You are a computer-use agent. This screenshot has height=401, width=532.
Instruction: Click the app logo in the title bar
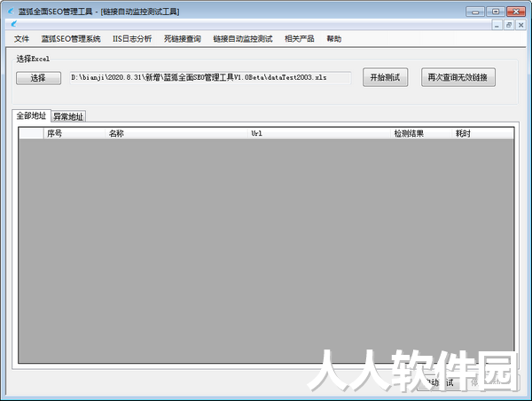(x=11, y=12)
